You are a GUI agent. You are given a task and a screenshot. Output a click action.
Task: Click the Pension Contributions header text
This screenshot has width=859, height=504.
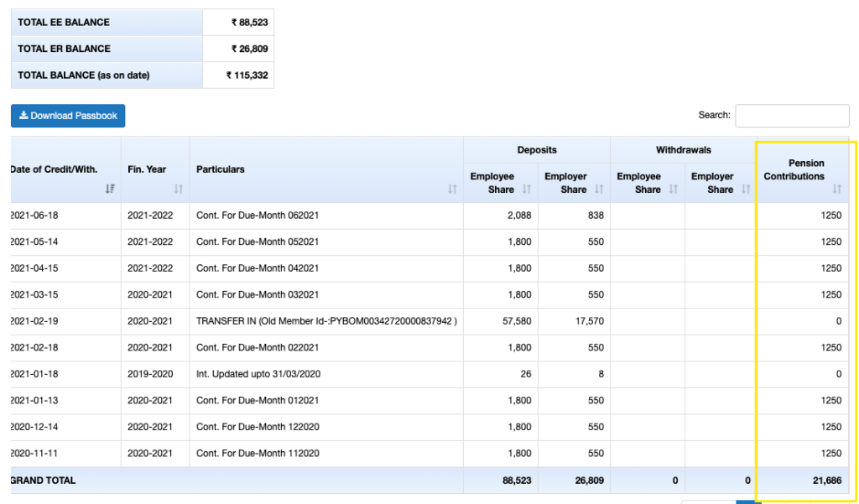coord(794,170)
